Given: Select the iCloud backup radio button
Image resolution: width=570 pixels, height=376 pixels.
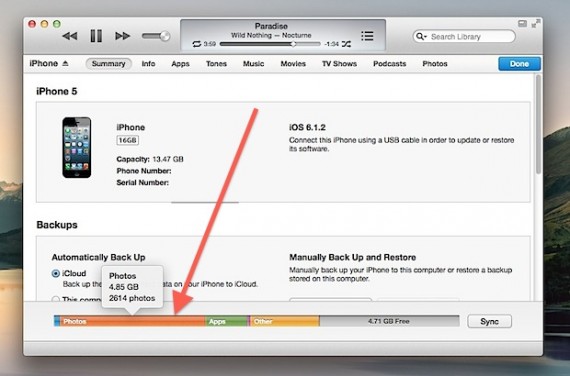Looking at the screenshot, I should click(56, 273).
